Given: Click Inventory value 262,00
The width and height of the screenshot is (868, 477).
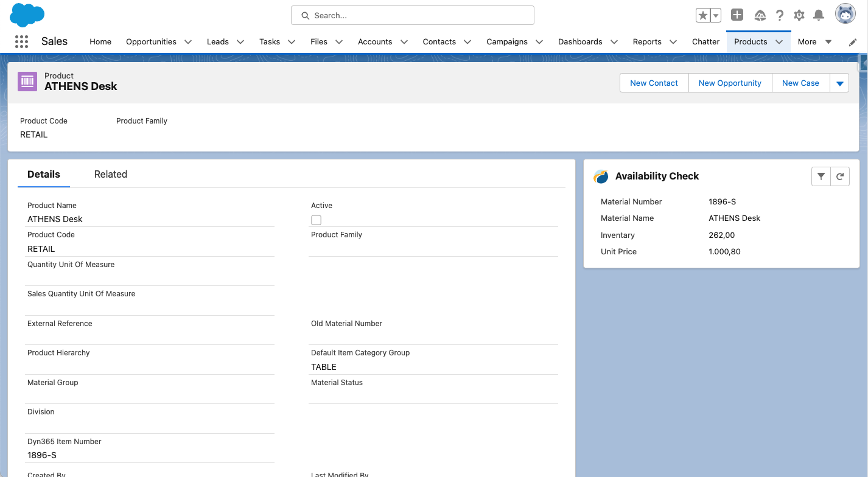Looking at the screenshot, I should click(722, 235).
